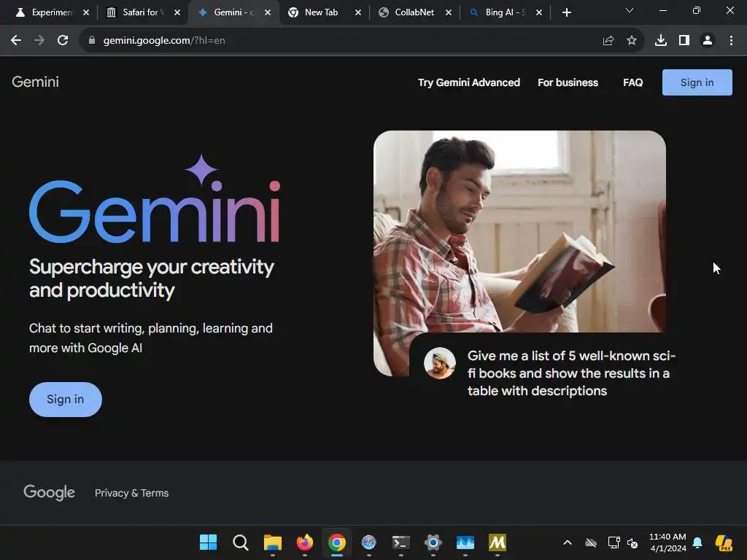Open the notifications bell
747x560 pixels.
[x=697, y=542]
